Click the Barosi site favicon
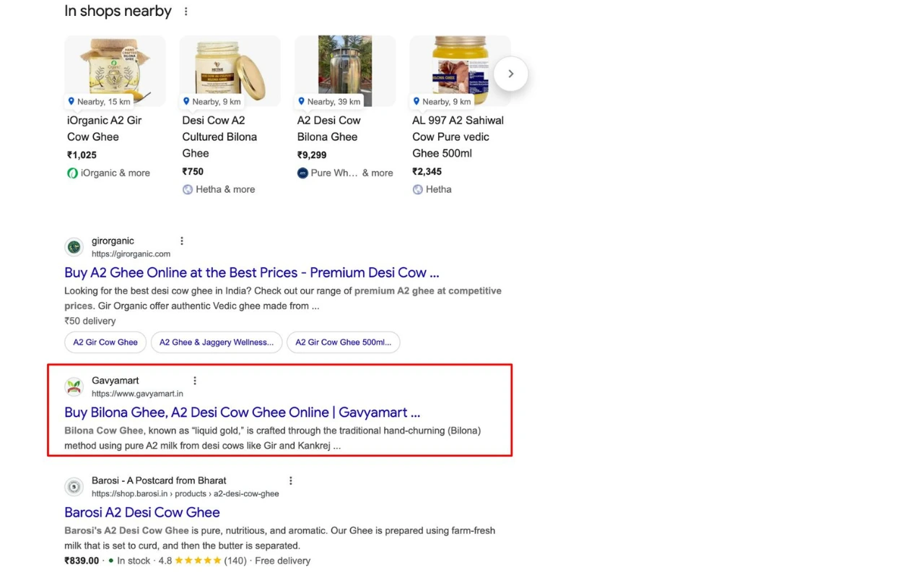Viewport: 924px width, 575px height. click(74, 487)
